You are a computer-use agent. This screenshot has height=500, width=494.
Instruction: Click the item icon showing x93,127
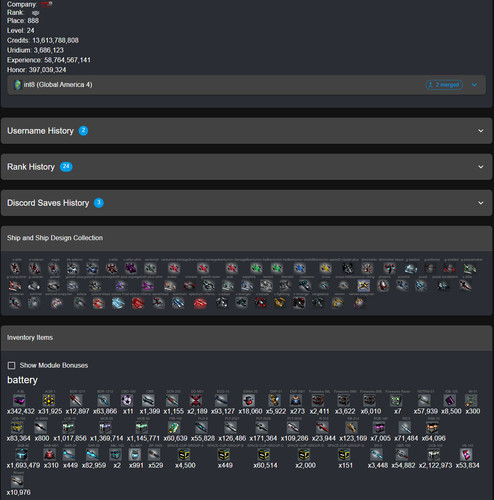tap(221, 400)
